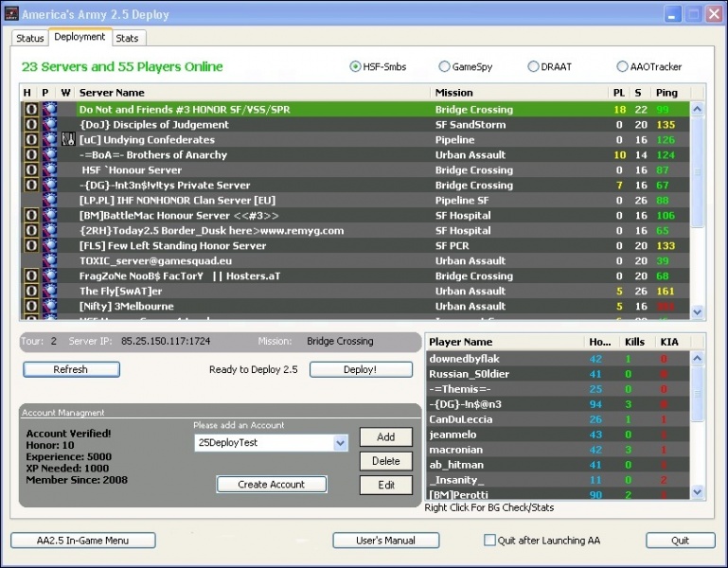This screenshot has height=568, width=728.
Task: Click Add account button
Action: pyautogui.click(x=386, y=437)
